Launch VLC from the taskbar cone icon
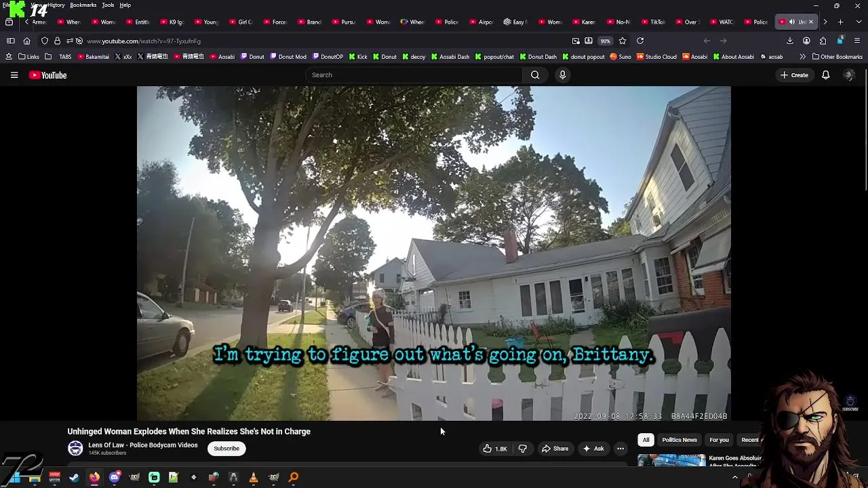Screen dimensions: 868x488 click(254, 477)
